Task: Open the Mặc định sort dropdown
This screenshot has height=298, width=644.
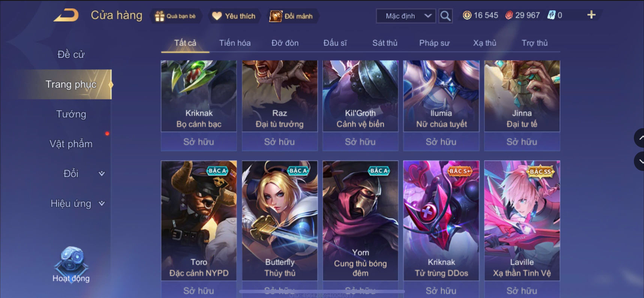Action: tap(406, 16)
